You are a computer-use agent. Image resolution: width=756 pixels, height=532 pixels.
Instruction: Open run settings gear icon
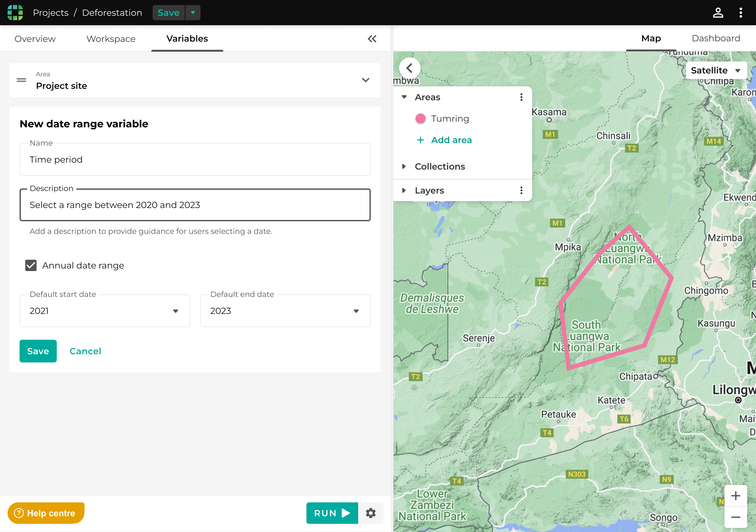pos(371,513)
